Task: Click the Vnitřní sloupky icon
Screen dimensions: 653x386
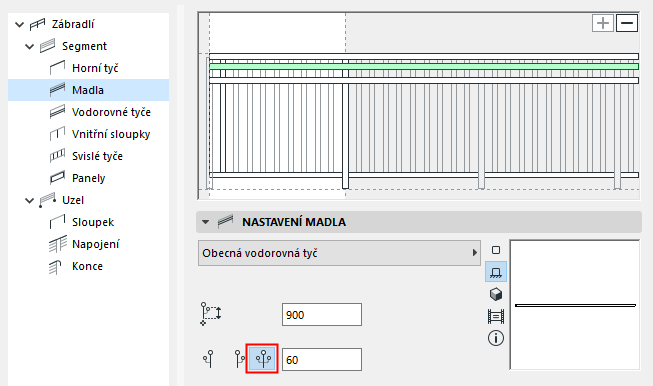Action: tap(57, 134)
